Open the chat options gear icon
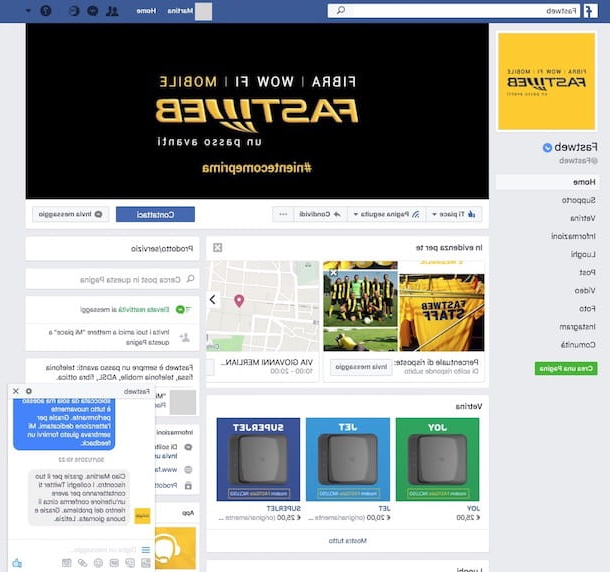Image resolution: width=610 pixels, height=572 pixels. [x=29, y=391]
